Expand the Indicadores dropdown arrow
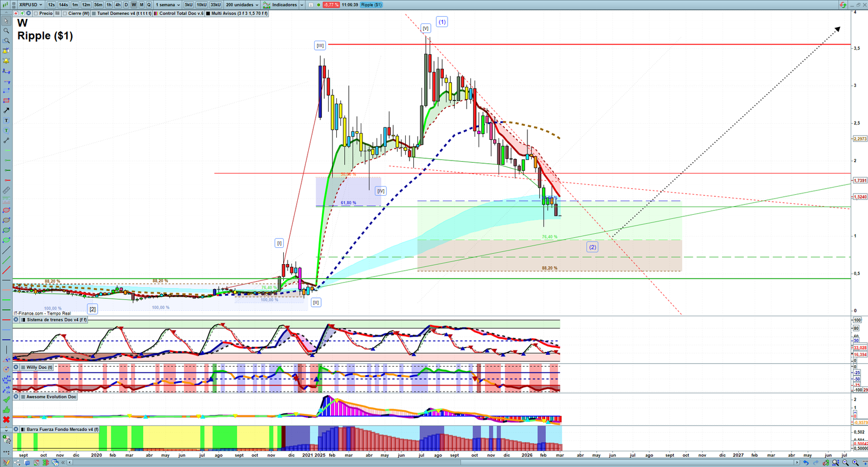868x467 pixels. click(x=302, y=5)
